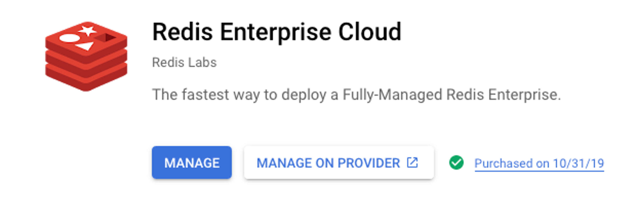Click the blue MANAGE button

coord(192,163)
